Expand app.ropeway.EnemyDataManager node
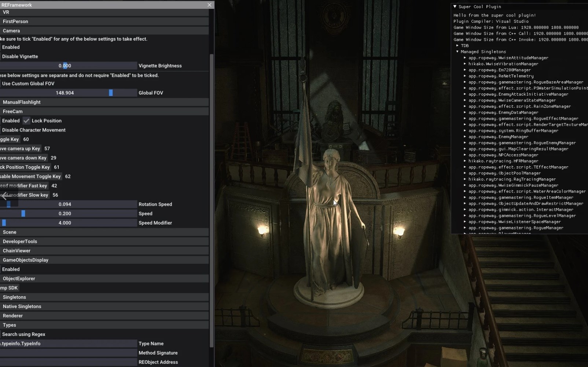Viewport: 588px width, 367px height. [x=465, y=112]
